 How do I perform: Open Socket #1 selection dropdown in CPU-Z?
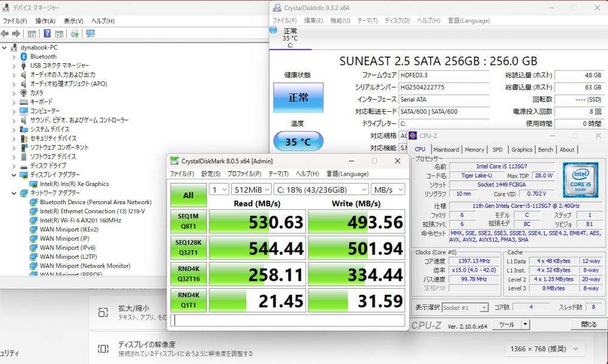pyautogui.click(x=465, y=307)
